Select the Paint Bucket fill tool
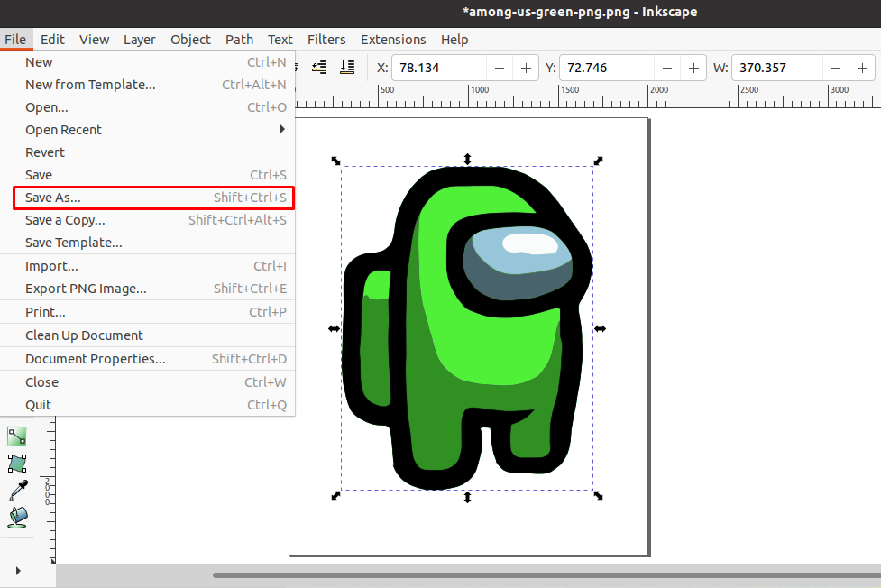The image size is (881, 588). tap(16, 518)
